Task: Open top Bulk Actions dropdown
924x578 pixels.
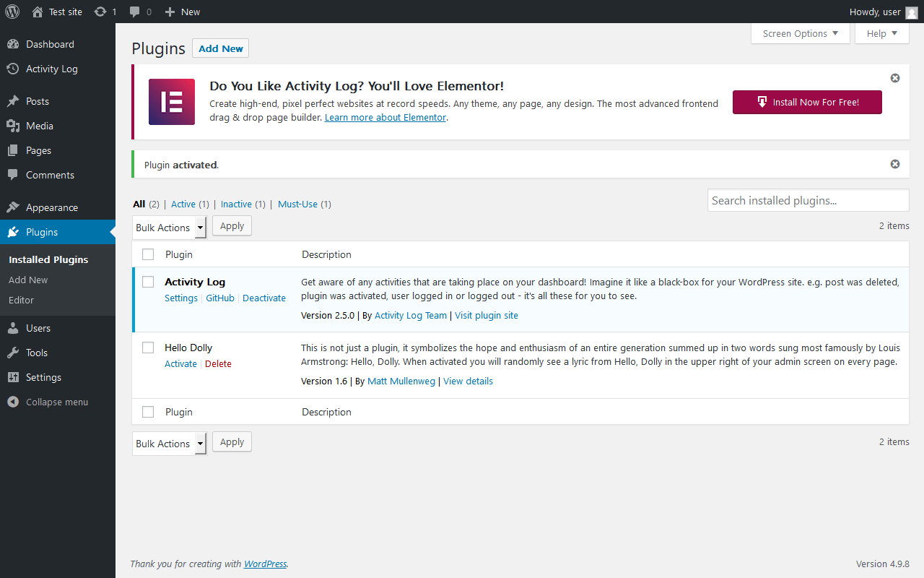Action: pos(170,227)
